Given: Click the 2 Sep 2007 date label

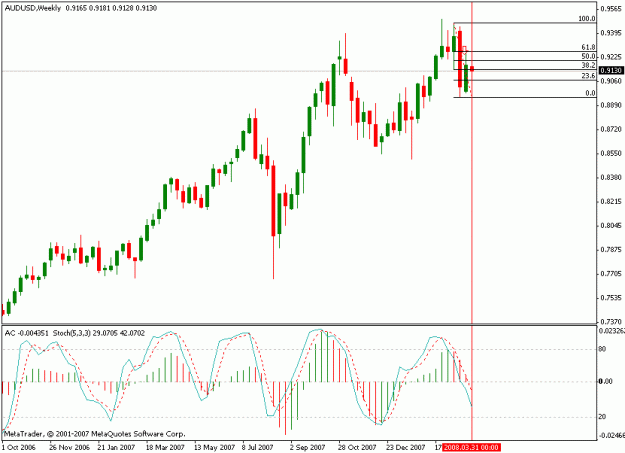Looking at the screenshot, I should point(307,447).
